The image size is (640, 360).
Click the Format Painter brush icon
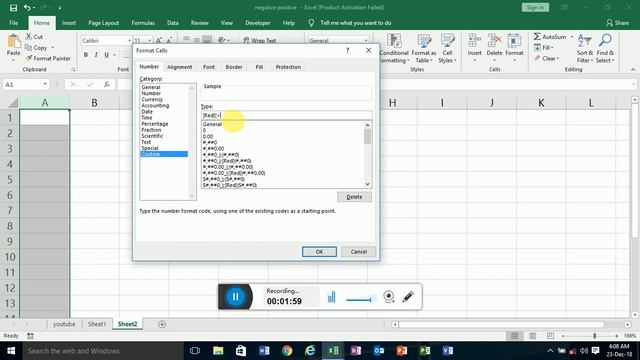point(29,58)
